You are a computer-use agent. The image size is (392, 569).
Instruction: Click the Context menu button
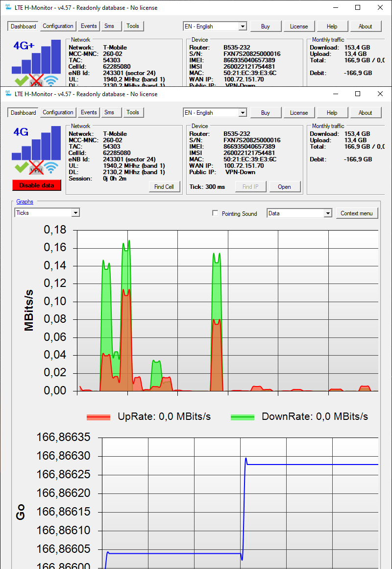357,213
